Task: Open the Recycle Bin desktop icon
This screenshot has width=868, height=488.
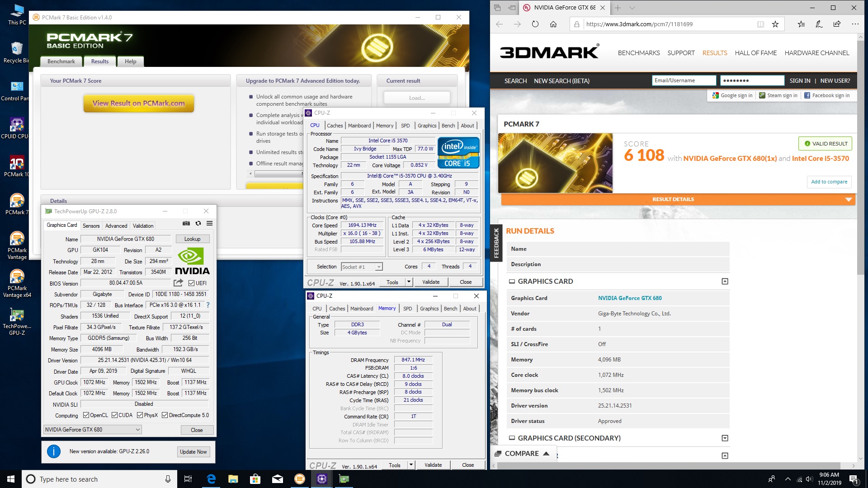Action: click(x=17, y=52)
